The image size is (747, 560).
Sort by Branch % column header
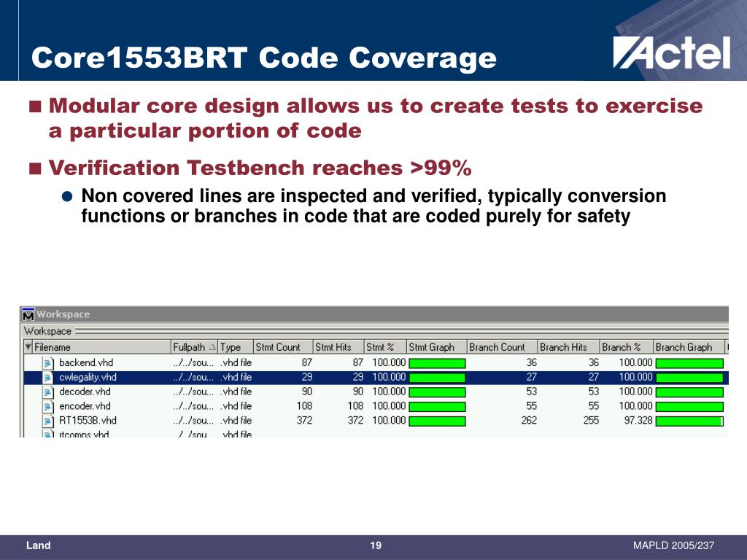[627, 347]
